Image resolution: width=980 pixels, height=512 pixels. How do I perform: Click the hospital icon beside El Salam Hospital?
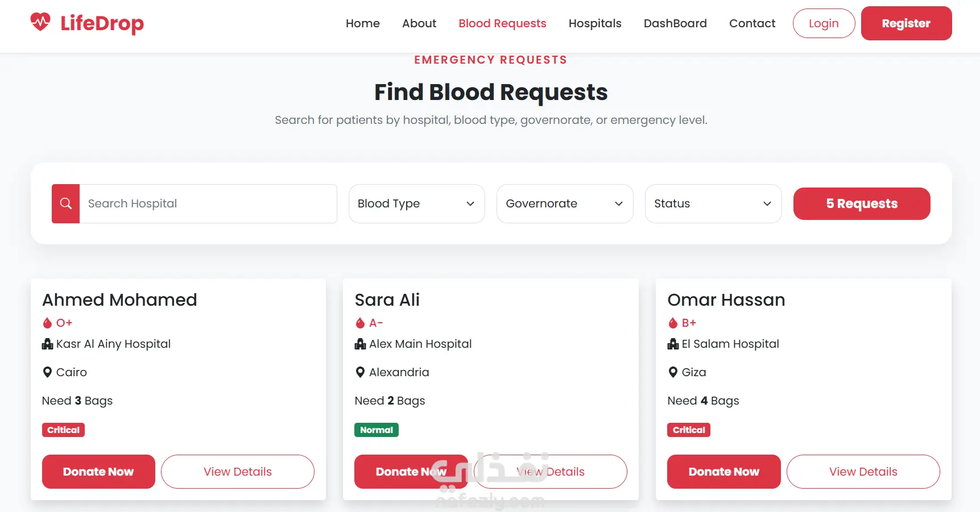673,344
